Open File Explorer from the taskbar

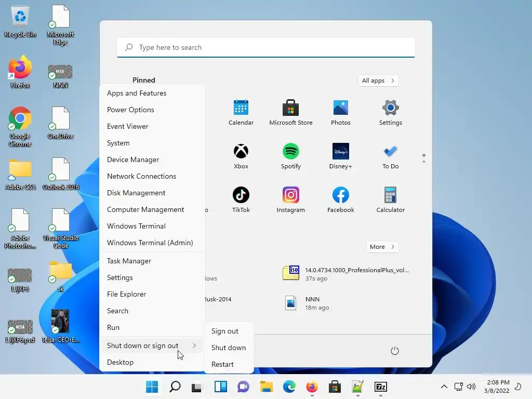coord(267,387)
